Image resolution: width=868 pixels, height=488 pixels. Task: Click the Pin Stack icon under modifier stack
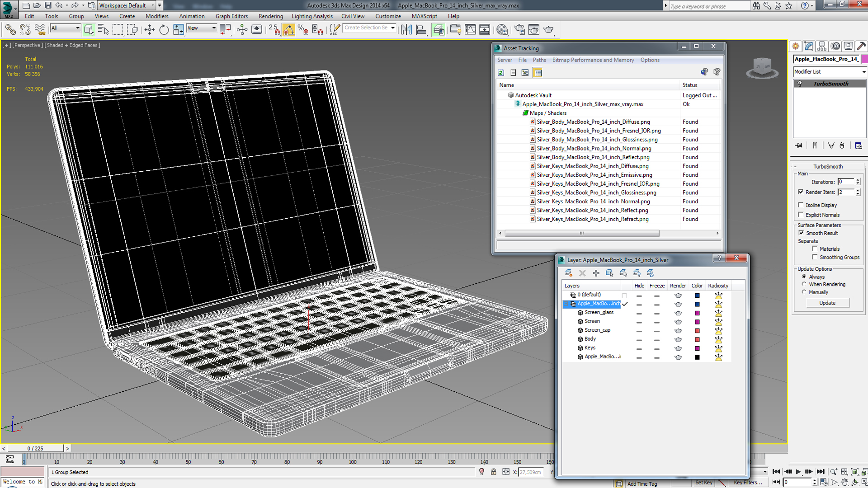[799, 145]
